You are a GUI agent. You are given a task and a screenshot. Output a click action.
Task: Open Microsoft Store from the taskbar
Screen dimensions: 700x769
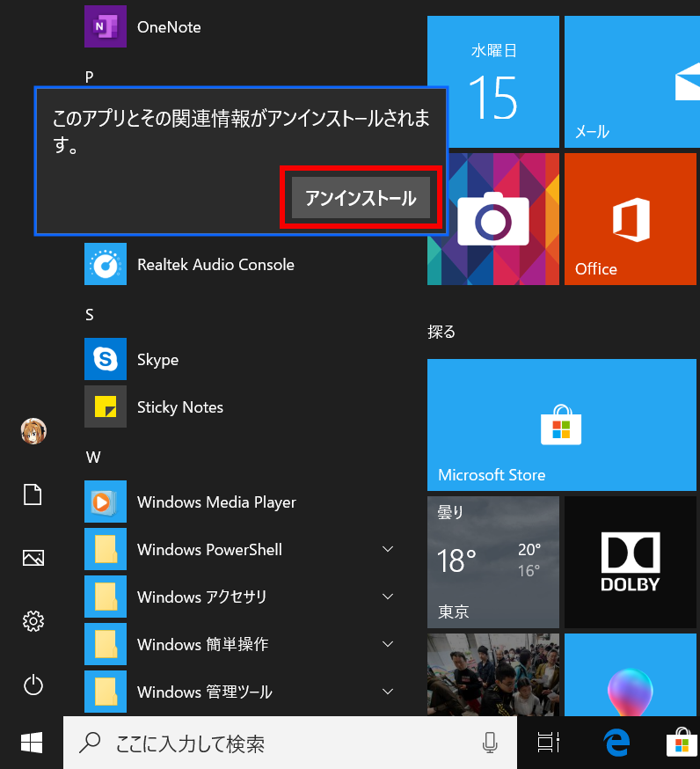click(x=682, y=743)
